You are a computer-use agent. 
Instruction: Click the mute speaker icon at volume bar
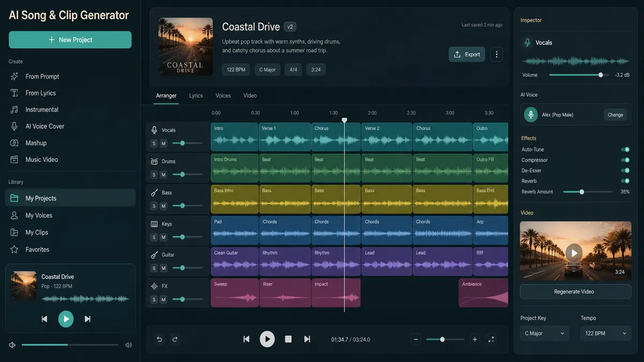point(12,345)
